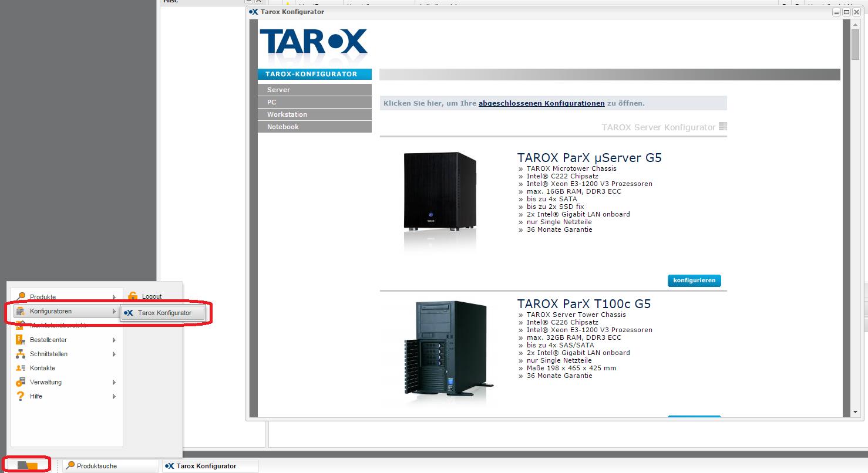Click the shopping cart icon beside Bestellcenter

[x=20, y=340]
